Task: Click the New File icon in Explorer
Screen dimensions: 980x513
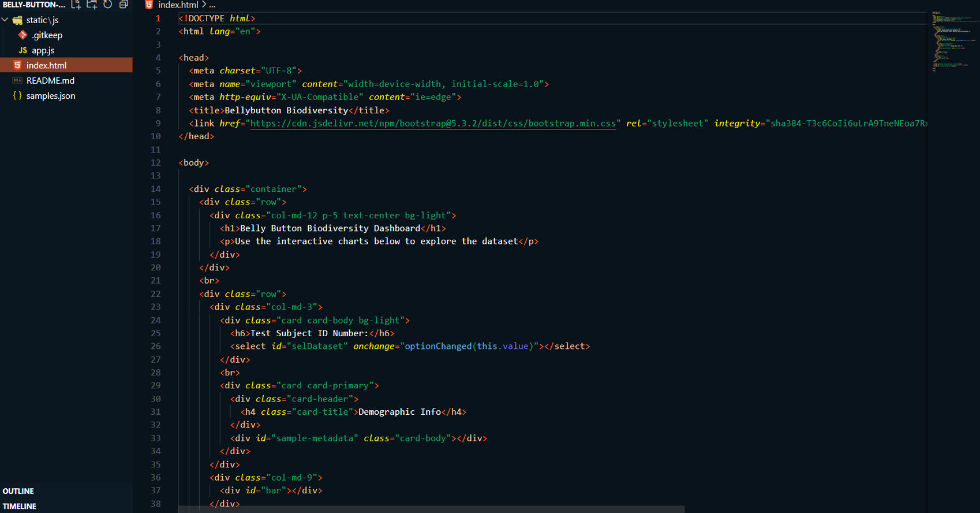Action: (76, 5)
